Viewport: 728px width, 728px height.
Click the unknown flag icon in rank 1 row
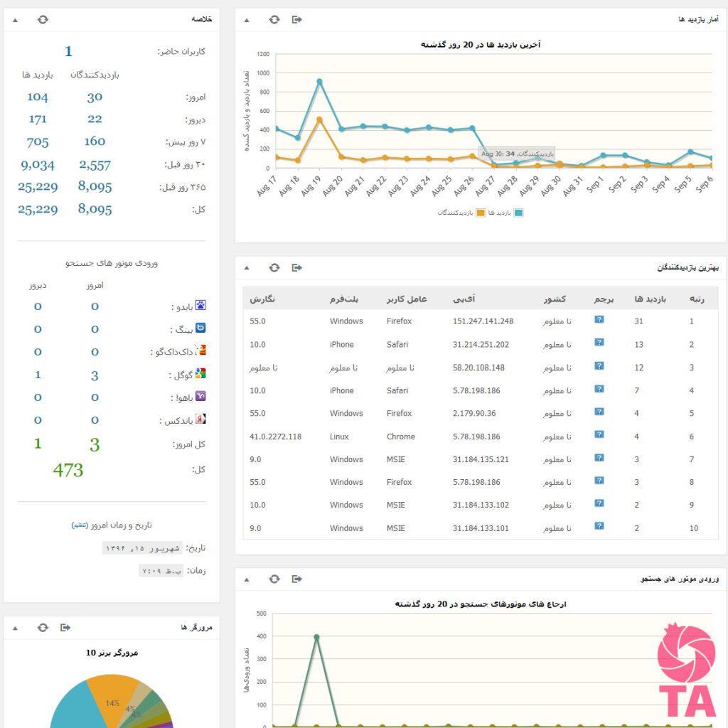coord(599,320)
